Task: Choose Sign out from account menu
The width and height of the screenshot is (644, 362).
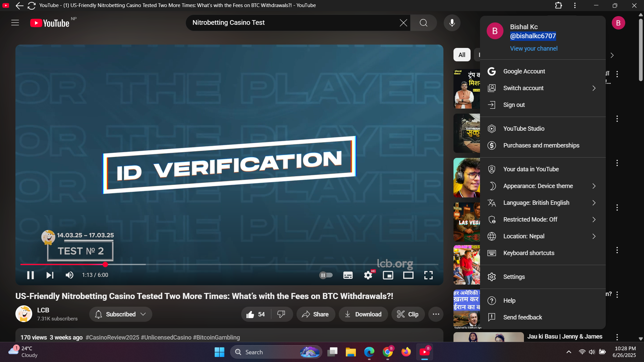Action: (x=543, y=105)
